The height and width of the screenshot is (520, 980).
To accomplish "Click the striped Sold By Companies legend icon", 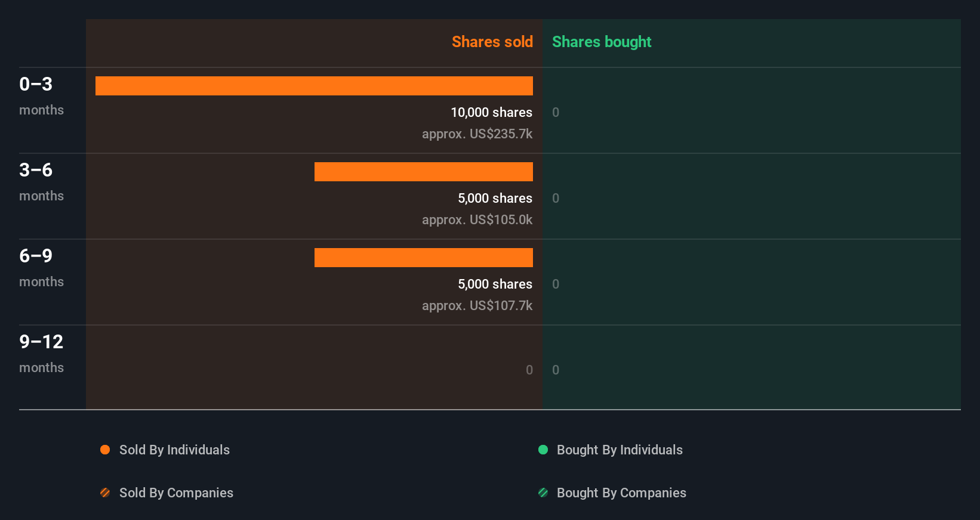I will [x=105, y=493].
